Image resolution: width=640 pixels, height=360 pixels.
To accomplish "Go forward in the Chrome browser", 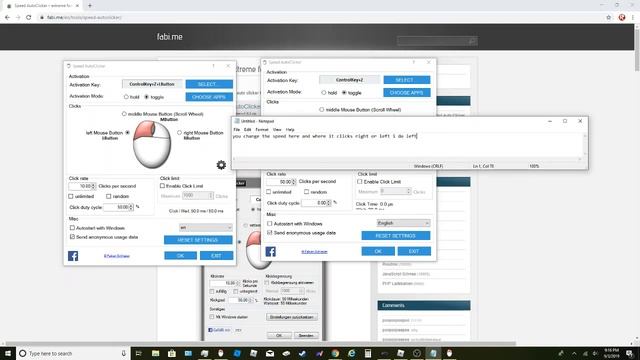I will pyautogui.click(x=18, y=18).
